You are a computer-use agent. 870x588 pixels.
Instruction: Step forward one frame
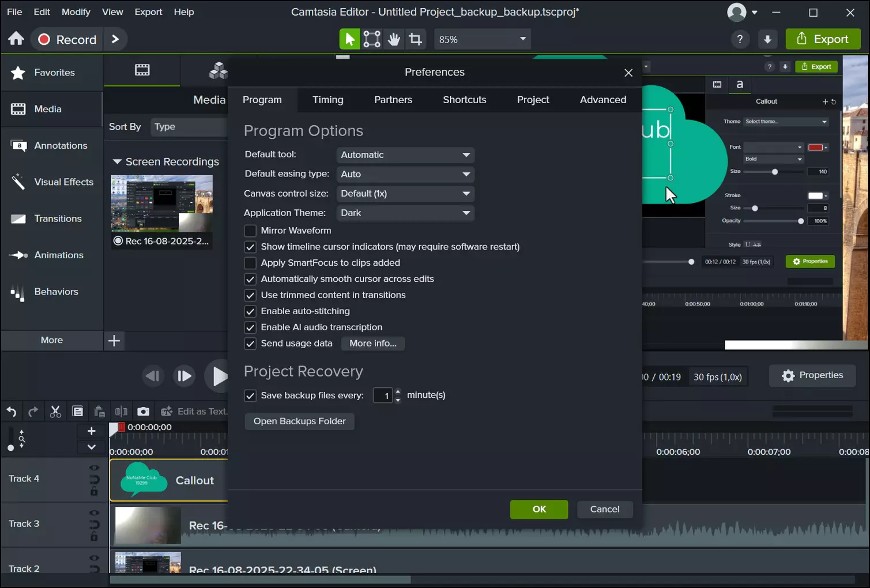pos(184,376)
